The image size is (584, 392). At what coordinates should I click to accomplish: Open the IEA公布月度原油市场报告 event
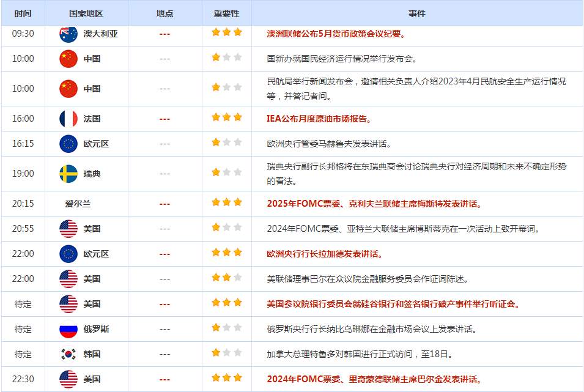pyautogui.click(x=319, y=119)
